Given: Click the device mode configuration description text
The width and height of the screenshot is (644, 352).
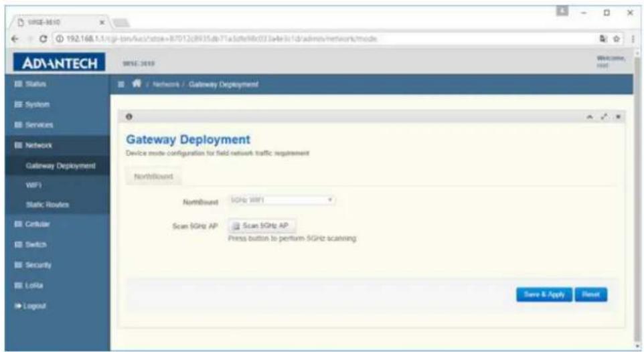Looking at the screenshot, I should (218, 153).
